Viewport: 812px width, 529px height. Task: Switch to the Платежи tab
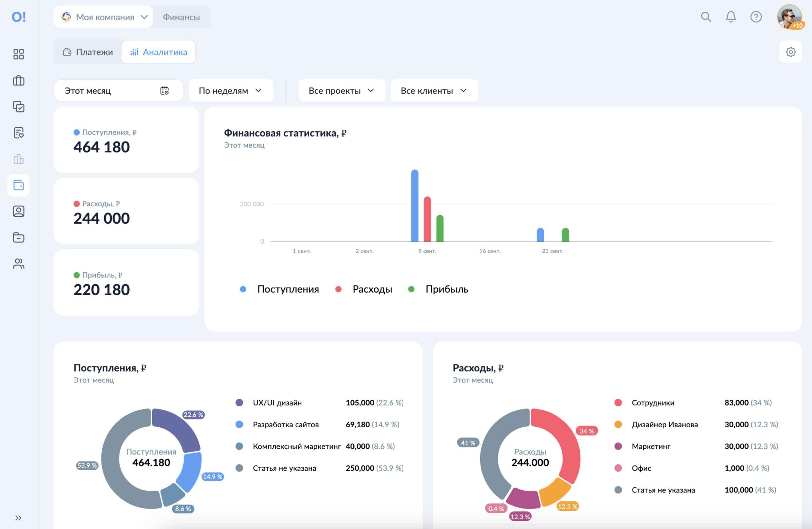click(88, 52)
